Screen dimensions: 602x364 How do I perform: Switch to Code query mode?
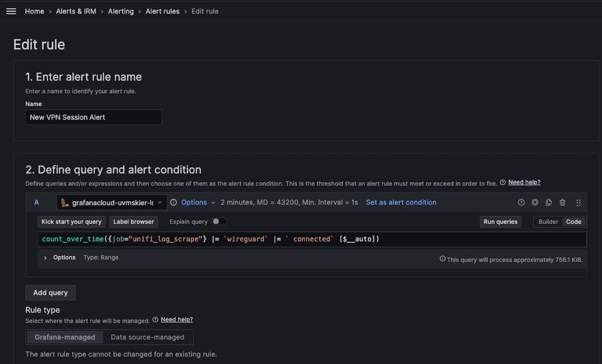coord(573,222)
